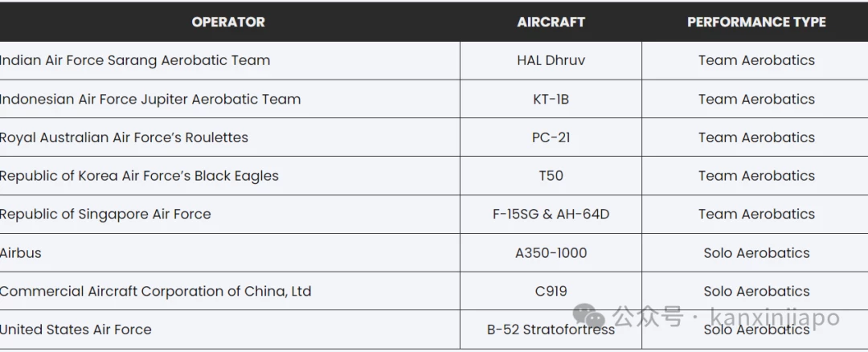
Task: Select the A350-1000 aircraft cell
Action: pos(551,253)
